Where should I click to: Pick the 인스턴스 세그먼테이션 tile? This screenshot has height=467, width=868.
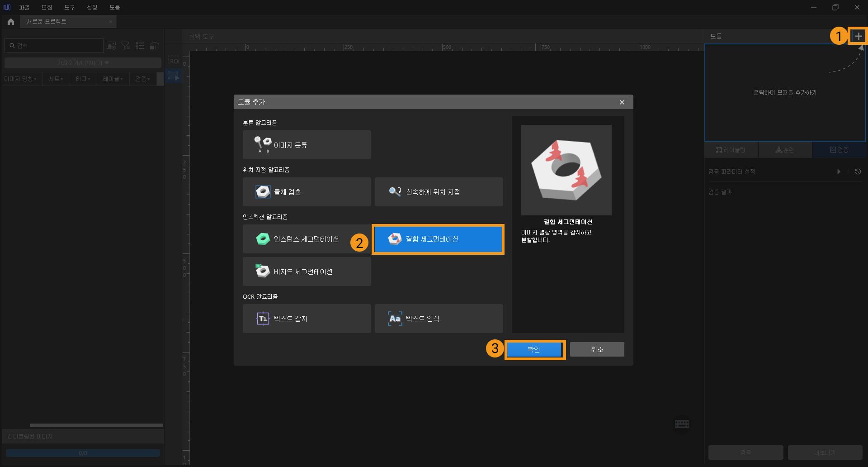(x=307, y=239)
